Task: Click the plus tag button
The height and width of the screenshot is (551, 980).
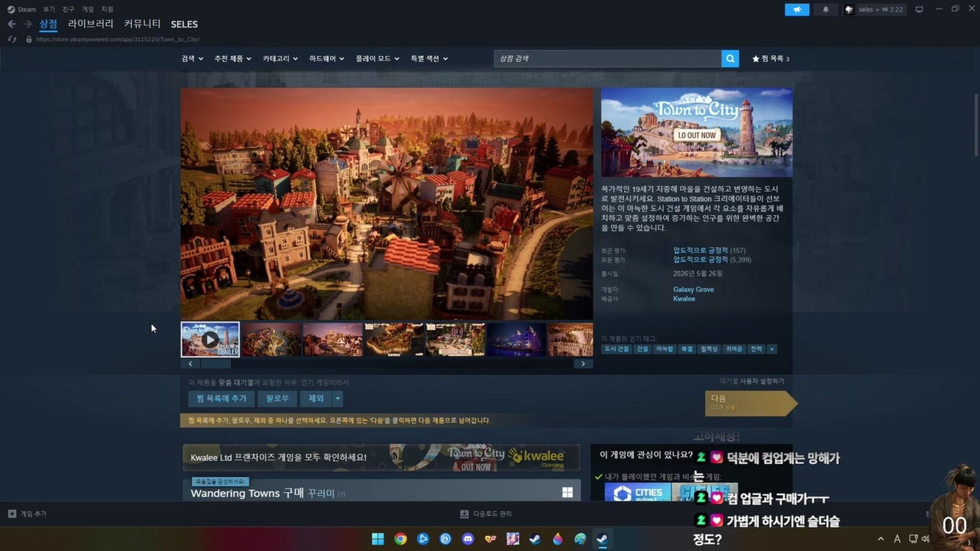Action: (772, 349)
